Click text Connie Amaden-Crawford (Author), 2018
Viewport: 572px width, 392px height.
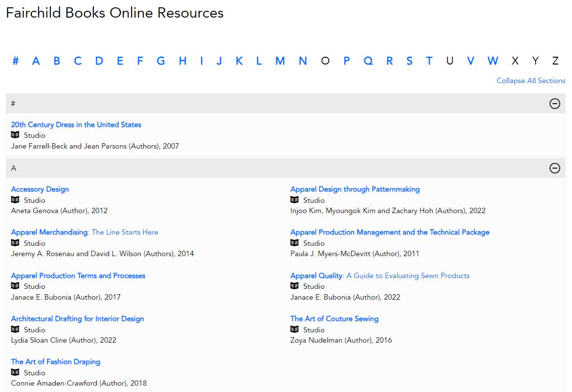79,383
